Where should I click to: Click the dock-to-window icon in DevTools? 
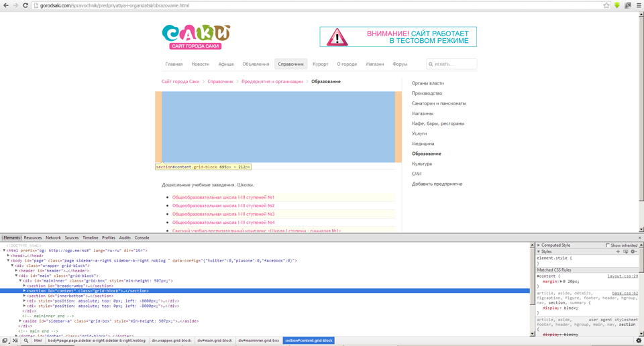[5, 341]
